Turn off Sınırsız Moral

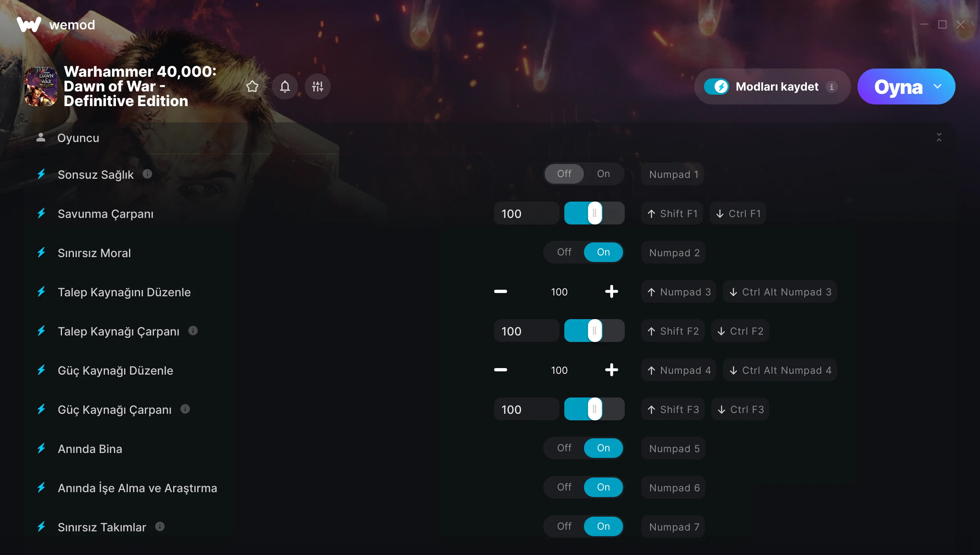point(564,252)
